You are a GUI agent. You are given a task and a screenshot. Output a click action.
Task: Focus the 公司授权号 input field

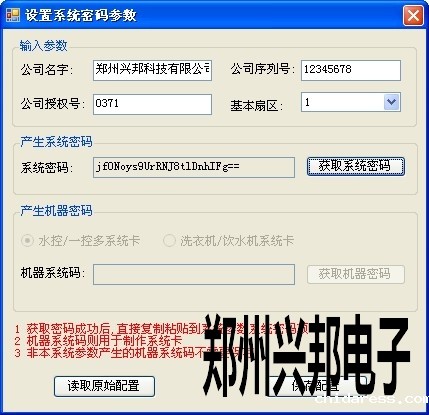click(x=152, y=104)
